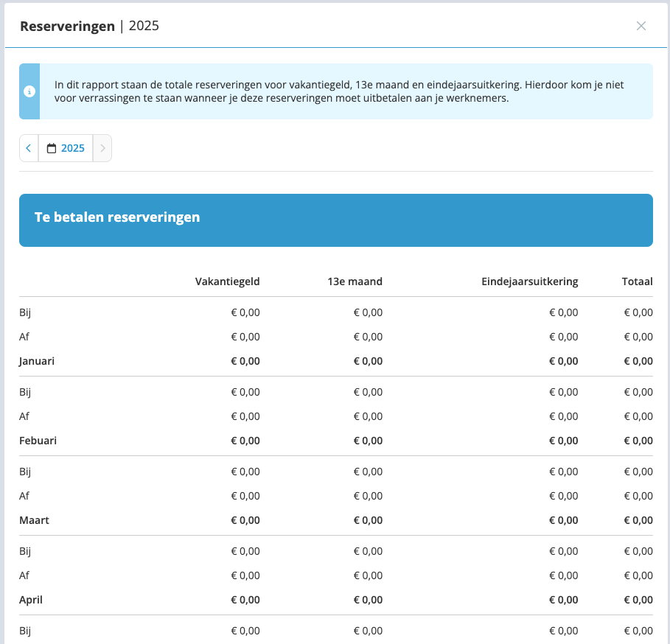The image size is (670, 644).
Task: Advance to next year with right chevron
Action: 102,148
